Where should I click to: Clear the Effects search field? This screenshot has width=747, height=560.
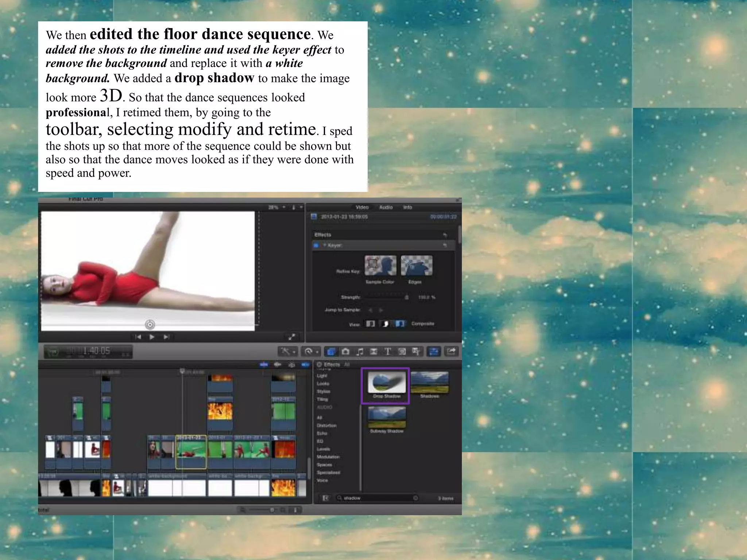click(x=415, y=498)
